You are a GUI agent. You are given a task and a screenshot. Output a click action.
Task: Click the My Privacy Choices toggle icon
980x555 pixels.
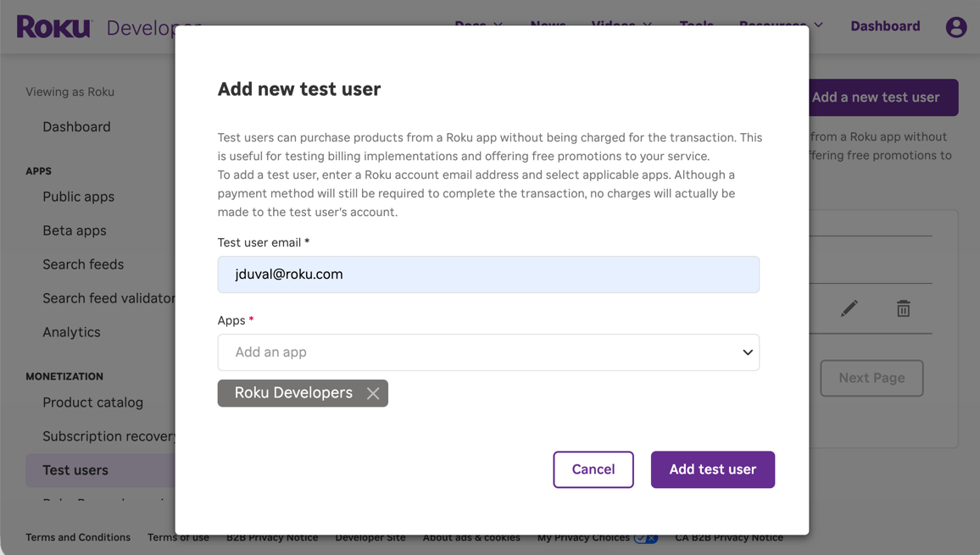(646, 537)
